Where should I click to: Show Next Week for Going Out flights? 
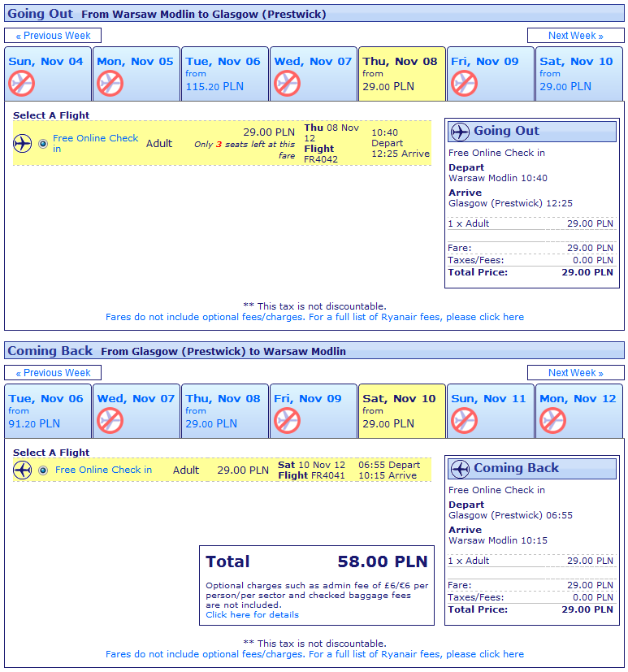pyautogui.click(x=575, y=36)
